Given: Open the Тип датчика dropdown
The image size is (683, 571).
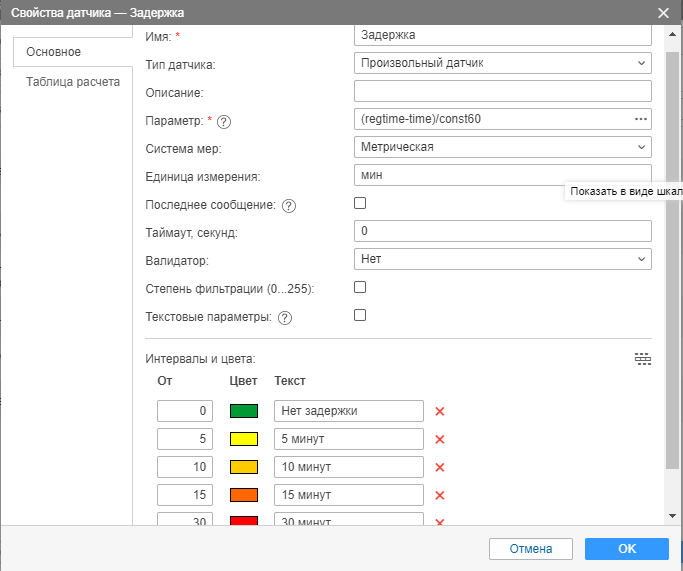Looking at the screenshot, I should tap(503, 63).
